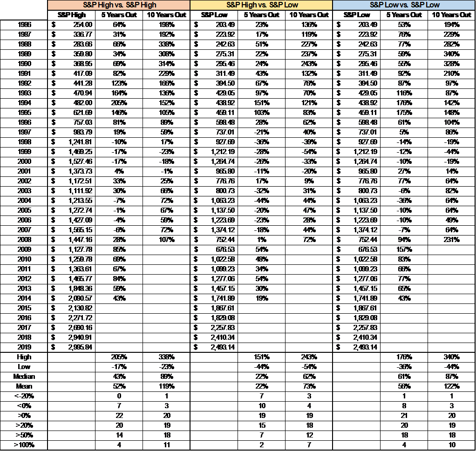Select the blank white top-left corner cell
The width and height of the screenshot is (476, 451).
click(x=24, y=10)
